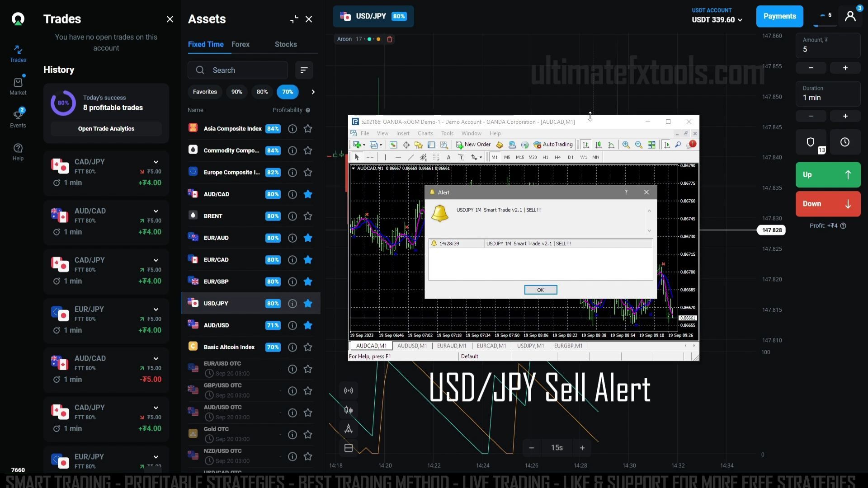Viewport: 868px width, 488px height.
Task: Open File menu in MetaTrader
Action: click(x=365, y=133)
